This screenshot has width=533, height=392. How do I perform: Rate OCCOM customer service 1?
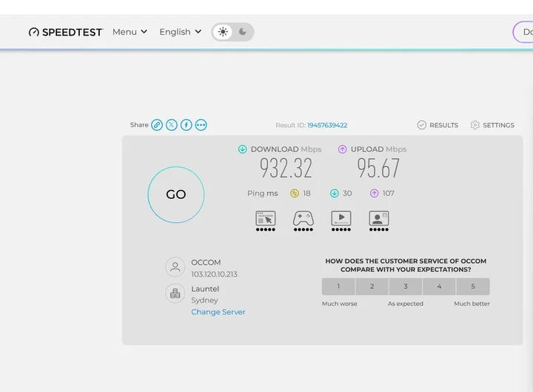338,286
